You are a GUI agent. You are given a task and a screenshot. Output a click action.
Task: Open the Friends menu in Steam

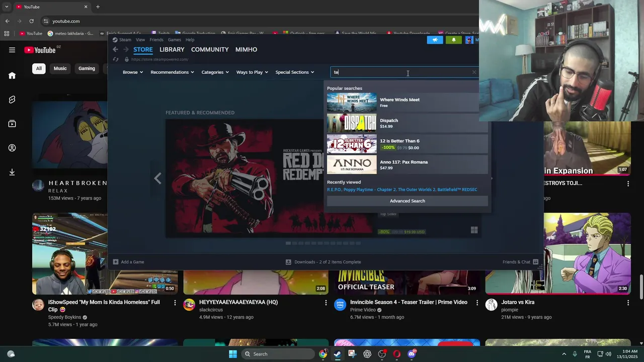click(156, 40)
